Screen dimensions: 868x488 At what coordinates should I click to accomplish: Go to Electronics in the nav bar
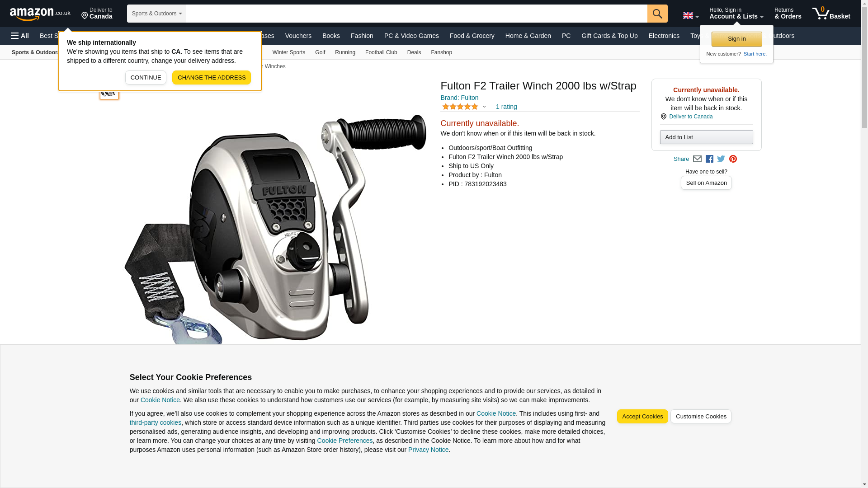click(x=664, y=36)
